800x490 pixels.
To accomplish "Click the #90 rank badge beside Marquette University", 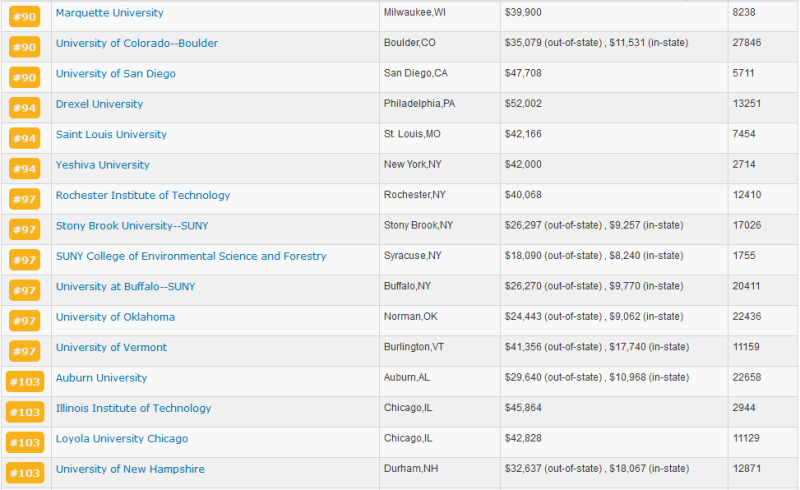I will [24, 17].
